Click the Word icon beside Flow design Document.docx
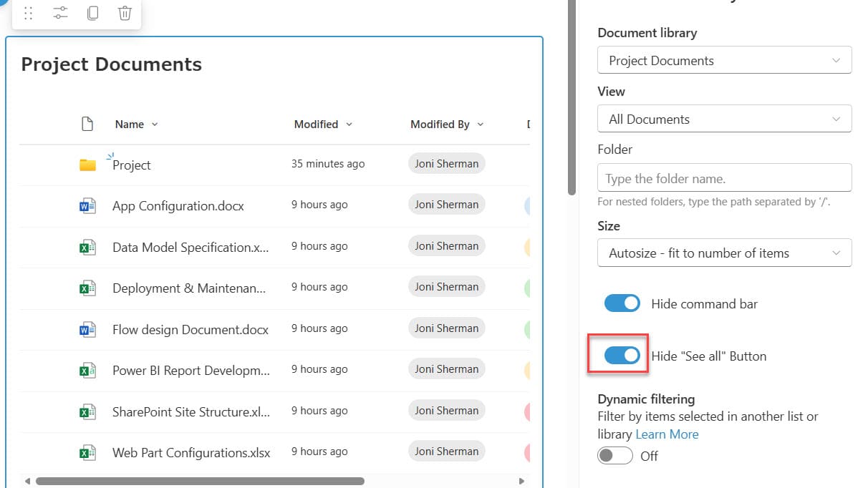The image size is (868, 488). tap(87, 330)
